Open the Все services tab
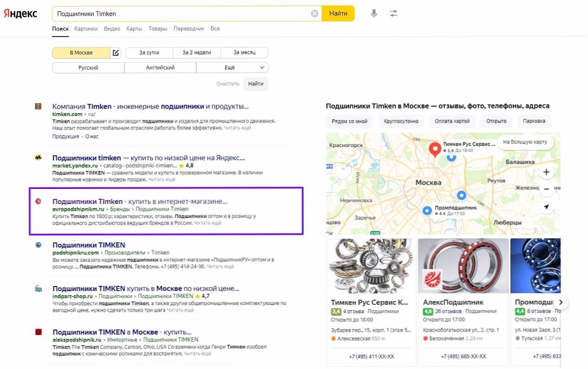The image size is (588, 369). click(x=215, y=28)
